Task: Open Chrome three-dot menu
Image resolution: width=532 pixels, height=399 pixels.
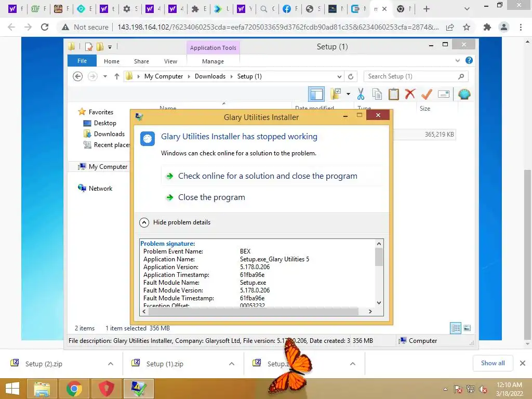Action: pos(521,27)
